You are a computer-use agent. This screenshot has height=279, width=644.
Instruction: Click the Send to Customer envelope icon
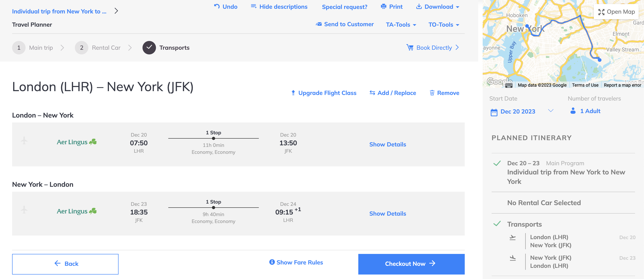[x=318, y=24]
